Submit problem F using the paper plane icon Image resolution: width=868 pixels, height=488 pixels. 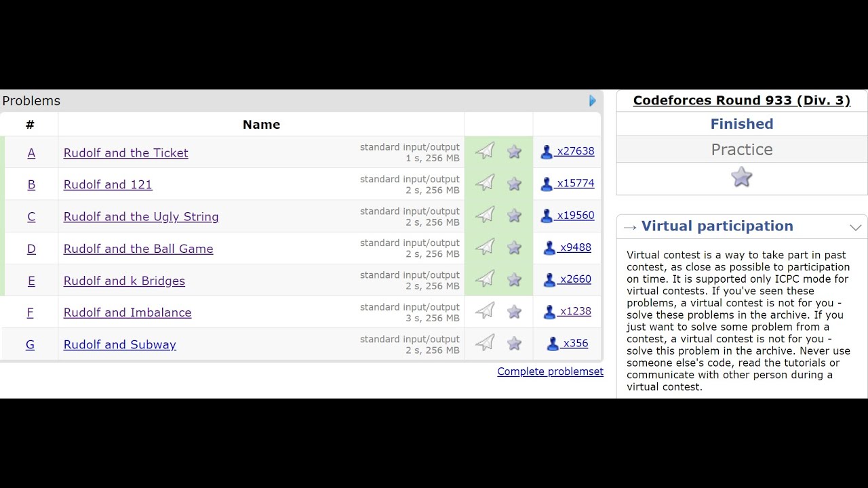485,311
